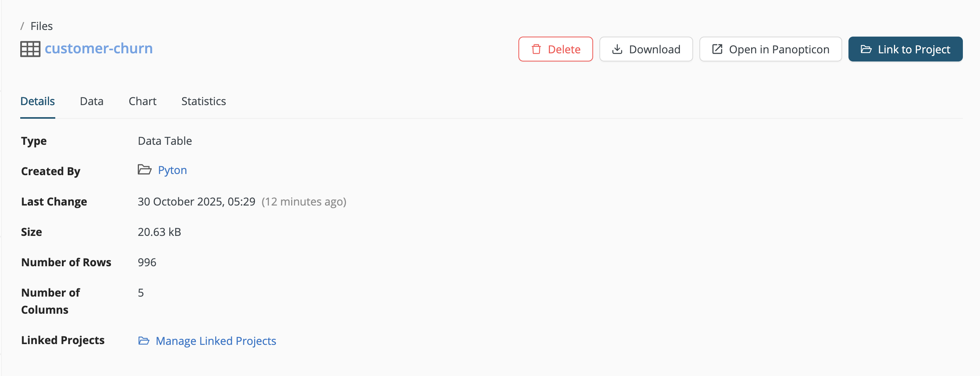Click the external-link icon for Panopticon
This screenshot has height=376, width=980.
tap(717, 49)
